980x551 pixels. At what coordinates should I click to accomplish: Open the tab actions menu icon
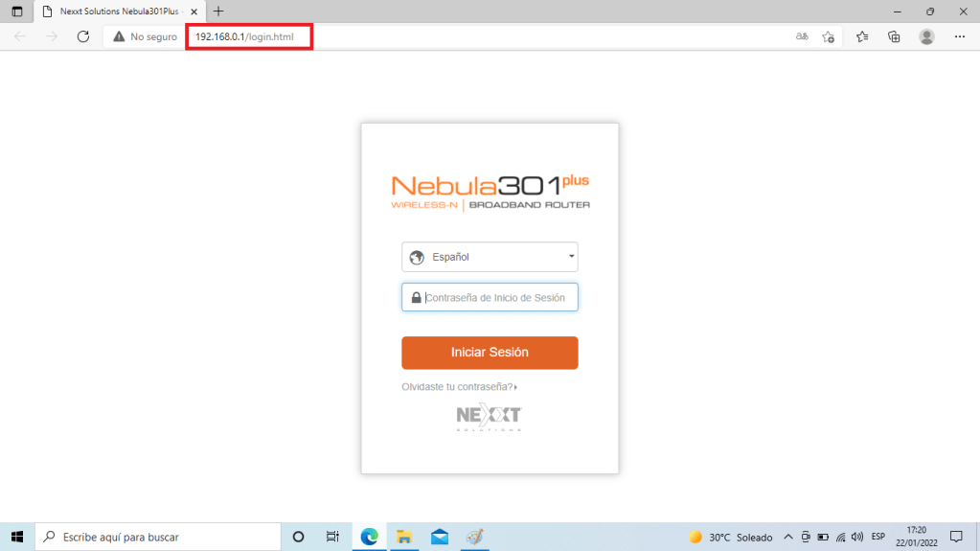[17, 11]
